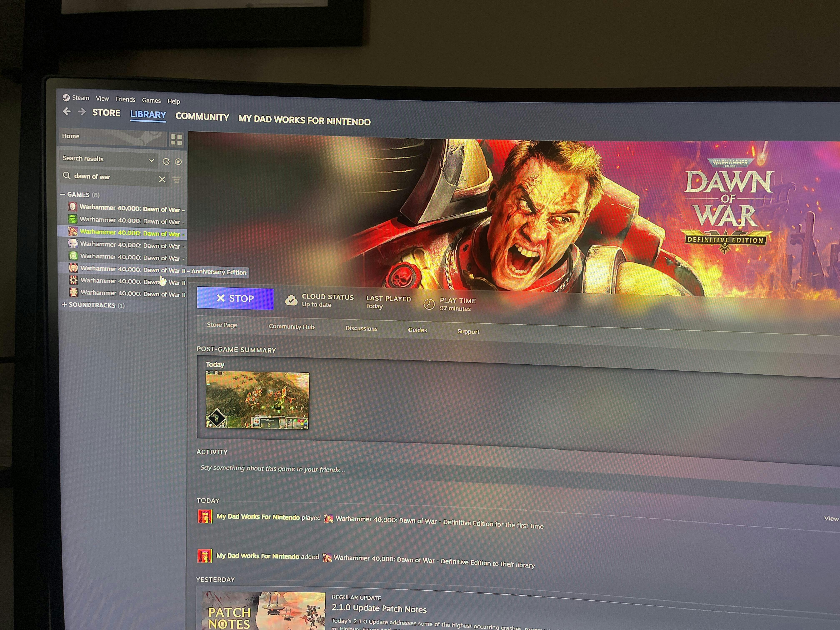Open '2.1.0 Update Patch Notes' article

(379, 608)
